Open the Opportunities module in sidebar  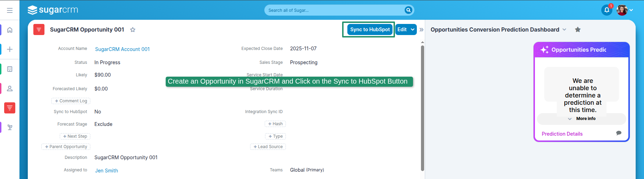10,108
